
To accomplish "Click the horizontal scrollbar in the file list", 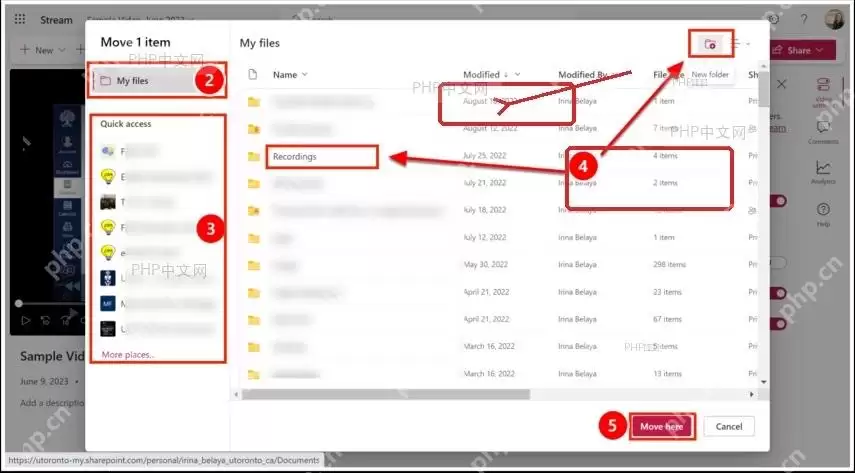I will click(386, 394).
